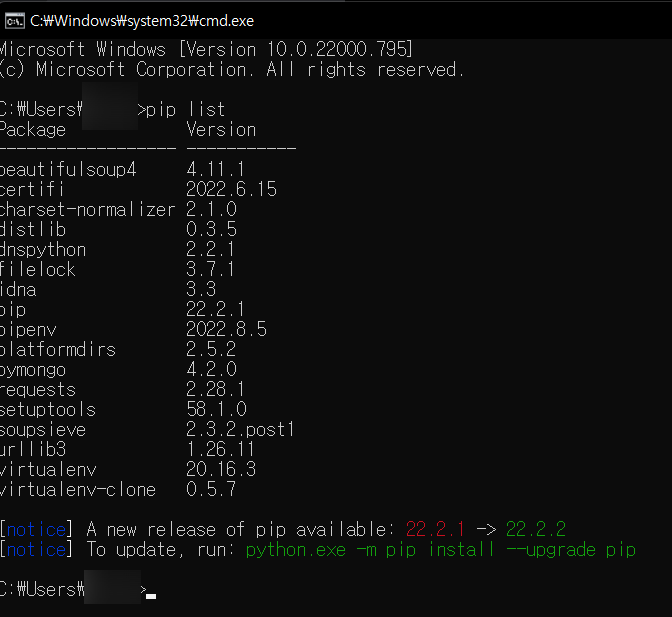Click the dnspython package name
Screen dimensions: 672x617
(x=43, y=249)
